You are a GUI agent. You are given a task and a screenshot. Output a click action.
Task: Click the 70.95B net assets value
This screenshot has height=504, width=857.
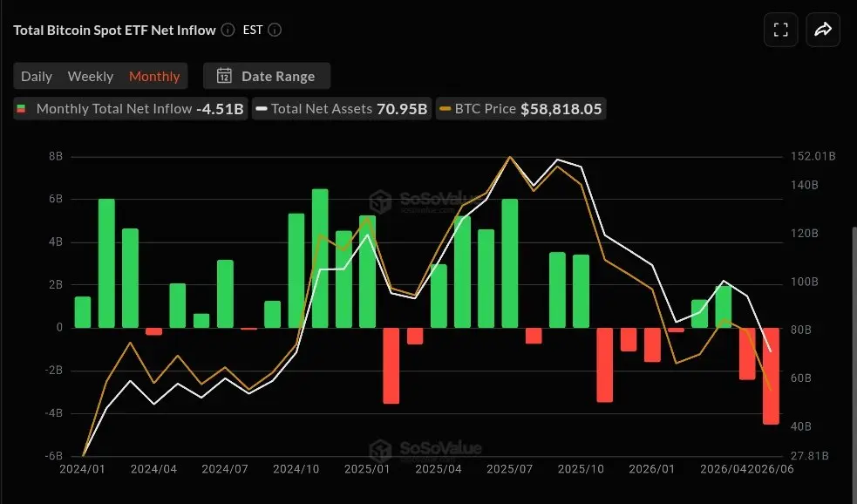click(402, 109)
